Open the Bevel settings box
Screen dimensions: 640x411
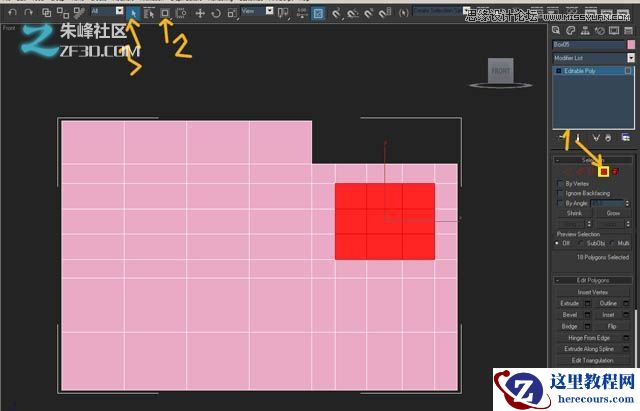(x=588, y=315)
